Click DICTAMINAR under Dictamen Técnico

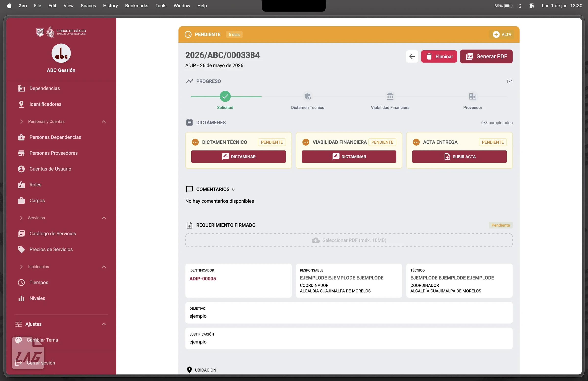(238, 157)
